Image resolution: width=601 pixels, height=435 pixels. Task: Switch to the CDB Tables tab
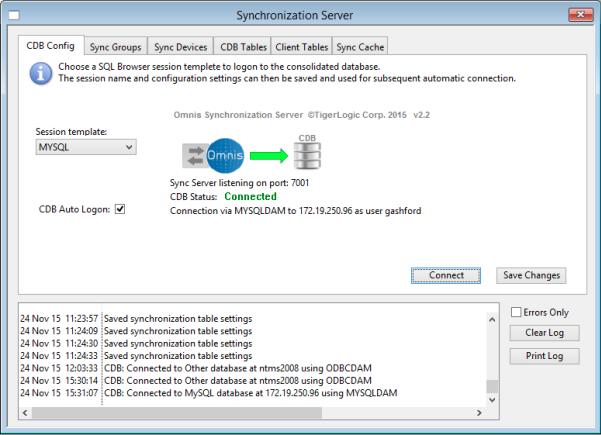pyautogui.click(x=243, y=47)
